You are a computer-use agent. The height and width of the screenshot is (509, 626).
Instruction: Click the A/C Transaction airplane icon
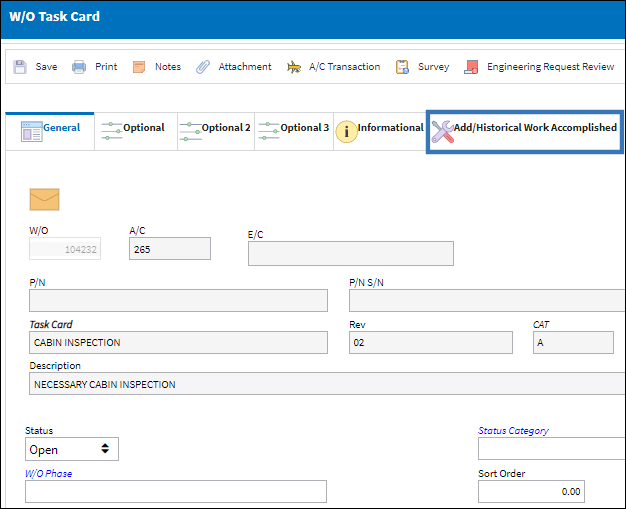tap(294, 67)
